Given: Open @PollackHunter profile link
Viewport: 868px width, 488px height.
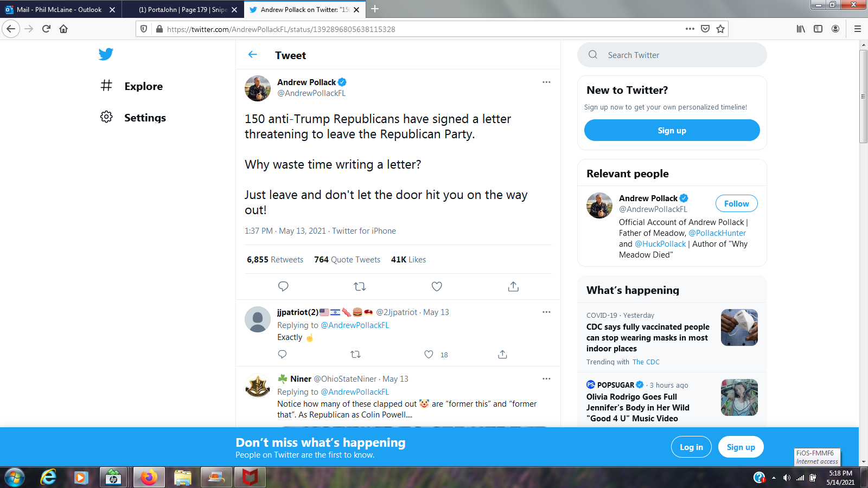Looking at the screenshot, I should tap(717, 233).
